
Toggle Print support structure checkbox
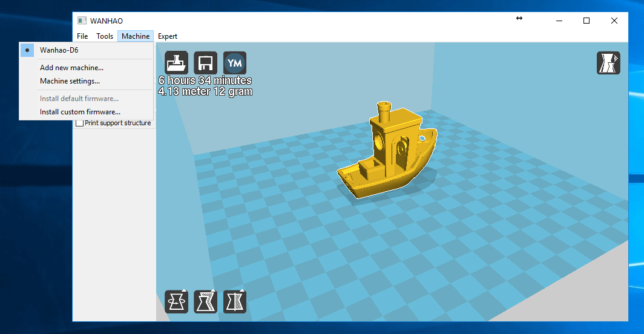80,123
